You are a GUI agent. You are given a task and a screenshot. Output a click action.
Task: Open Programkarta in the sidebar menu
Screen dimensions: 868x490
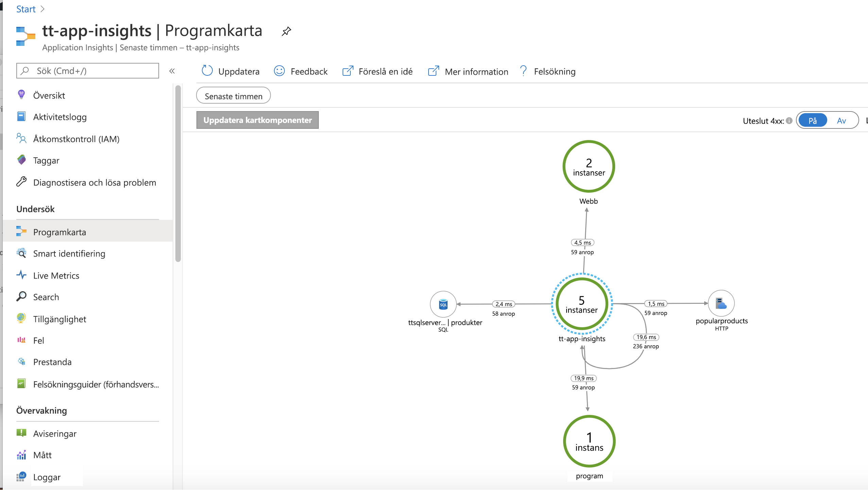(x=88, y=232)
